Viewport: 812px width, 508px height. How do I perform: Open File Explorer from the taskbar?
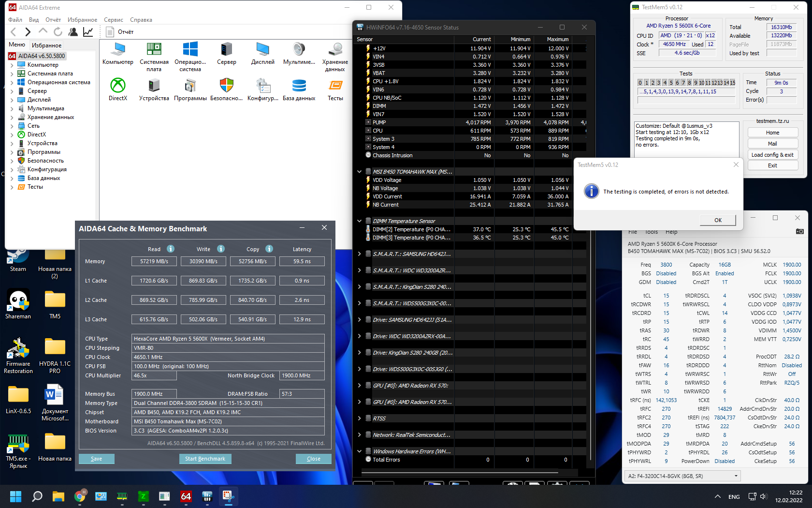coord(58,496)
